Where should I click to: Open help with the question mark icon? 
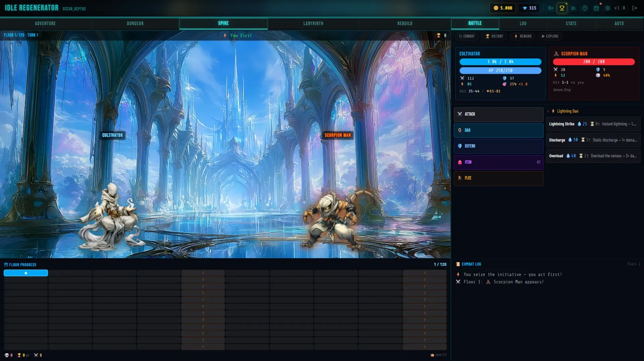tap(585, 8)
